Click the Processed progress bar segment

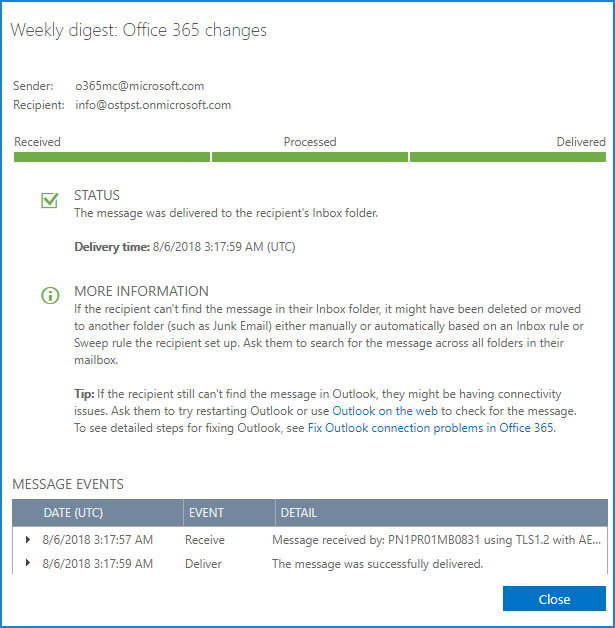[x=310, y=157]
